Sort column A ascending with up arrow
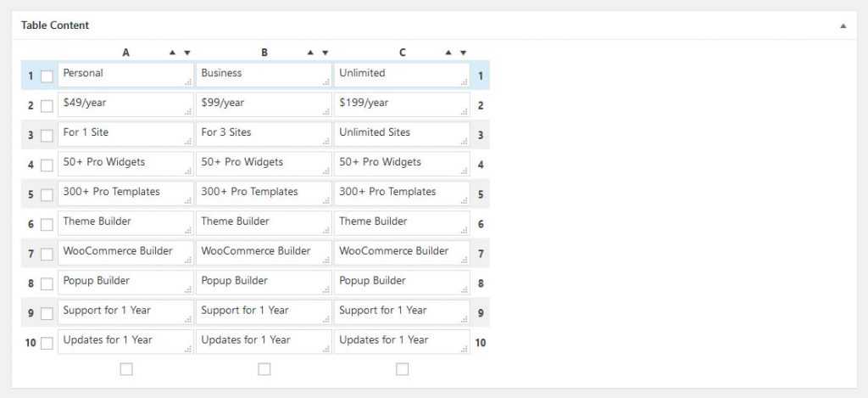Screen dimensions: 868x398 pos(173,53)
